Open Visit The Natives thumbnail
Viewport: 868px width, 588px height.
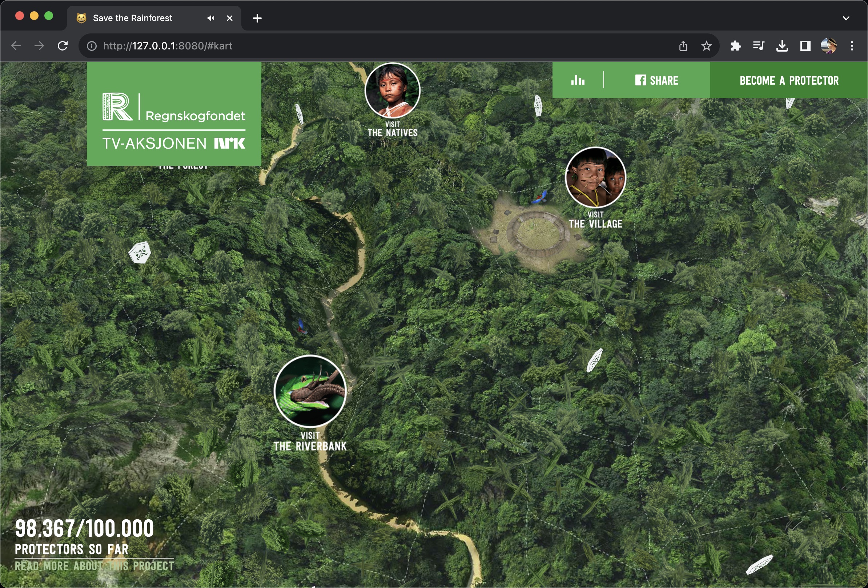(392, 90)
